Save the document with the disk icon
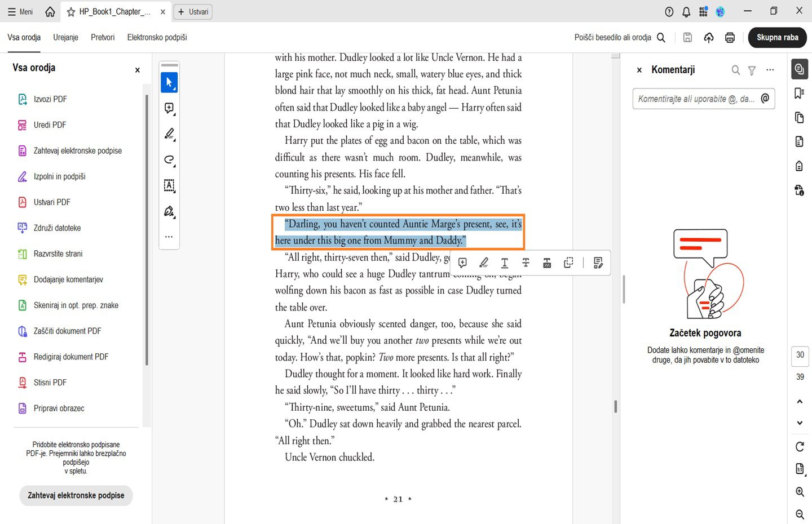Viewport: 812px width, 524px height. point(687,37)
